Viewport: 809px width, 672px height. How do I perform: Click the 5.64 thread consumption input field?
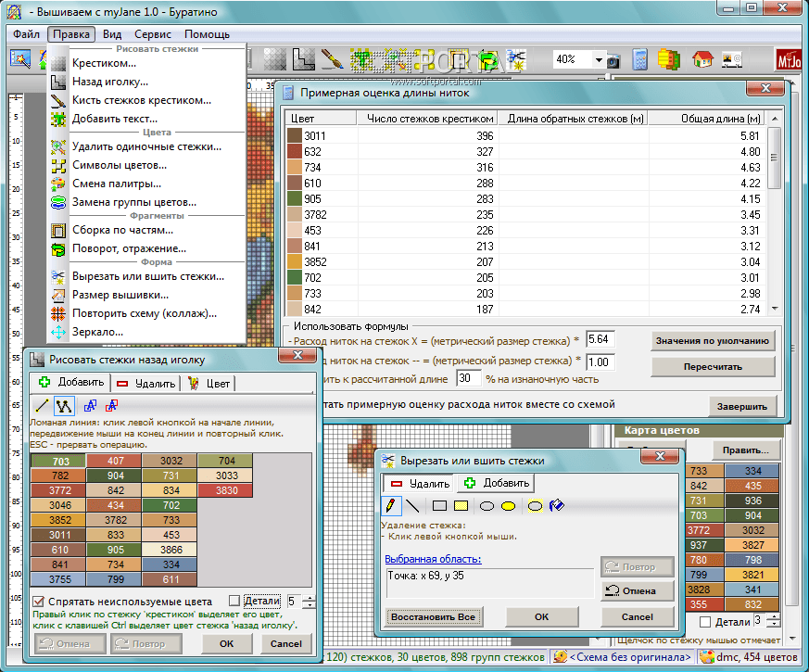[601, 339]
